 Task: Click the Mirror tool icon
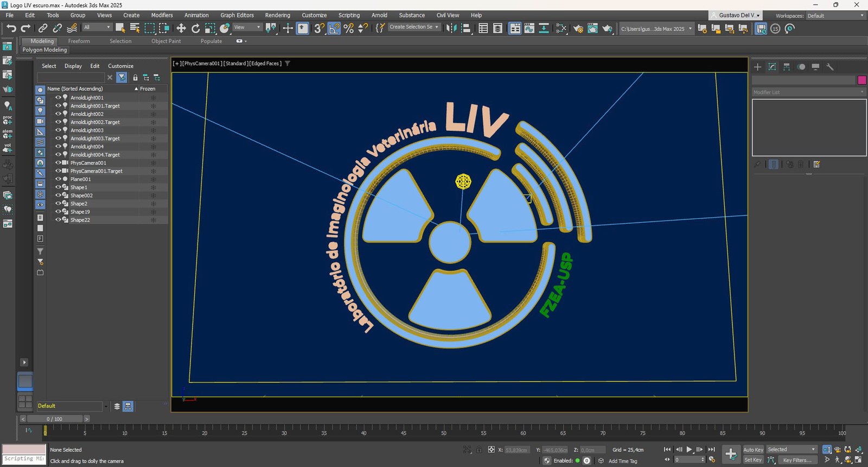(x=451, y=28)
